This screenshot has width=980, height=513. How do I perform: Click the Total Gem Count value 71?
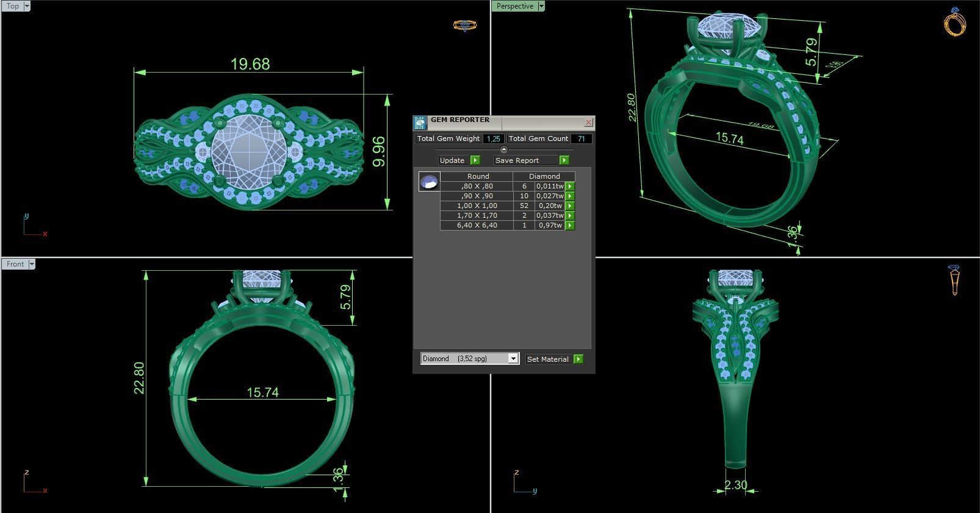582,138
